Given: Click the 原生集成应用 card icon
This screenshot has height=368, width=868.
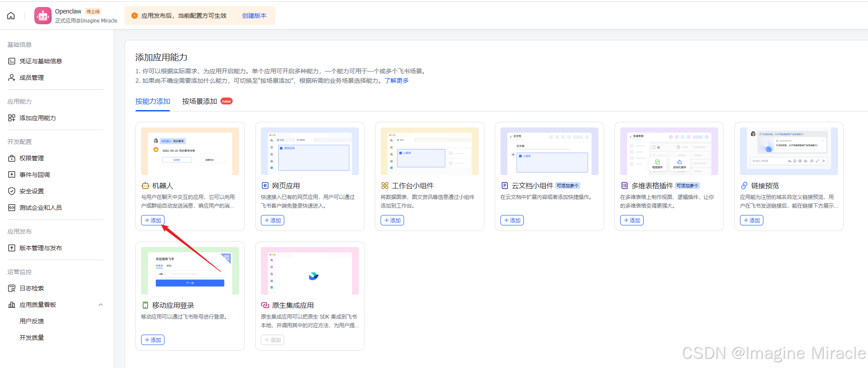Looking at the screenshot, I should tap(265, 305).
